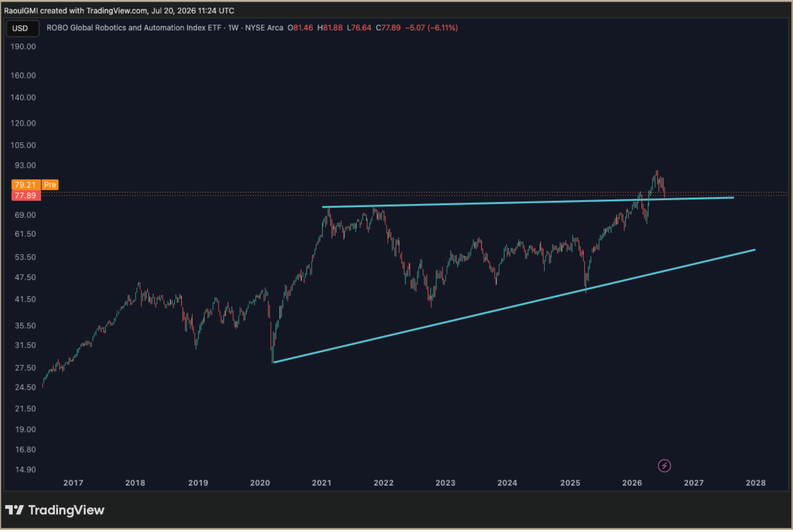Screen dimensions: 793x532
Task: Click the 2019 time axis label
Action: 198,483
